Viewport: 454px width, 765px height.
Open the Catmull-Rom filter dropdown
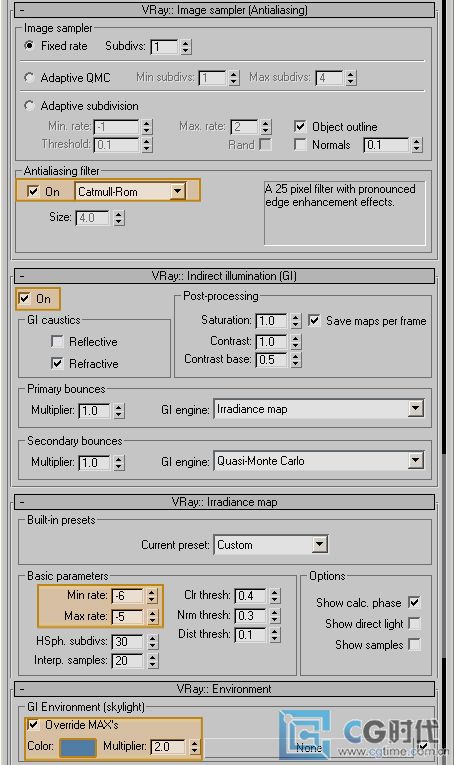pos(130,192)
